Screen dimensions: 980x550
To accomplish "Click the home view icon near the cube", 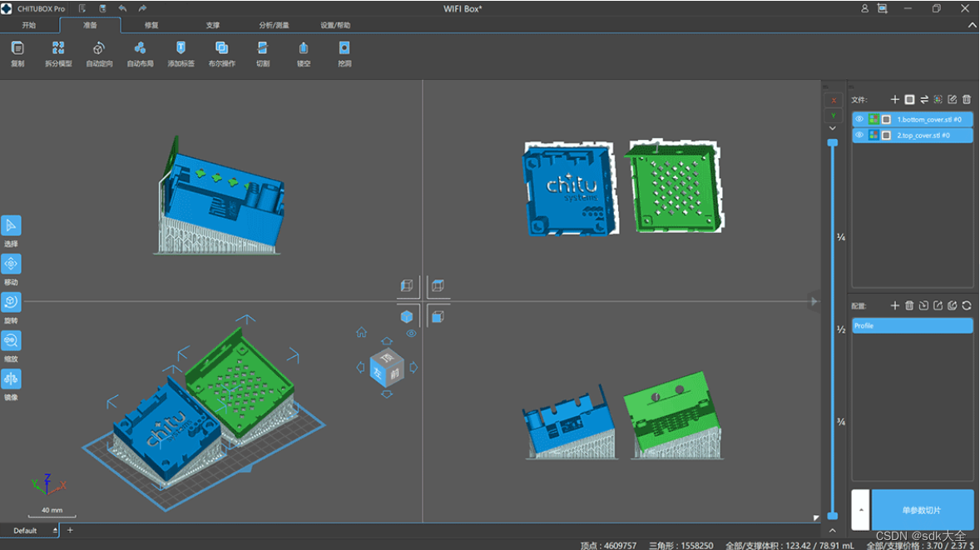I will pyautogui.click(x=361, y=332).
